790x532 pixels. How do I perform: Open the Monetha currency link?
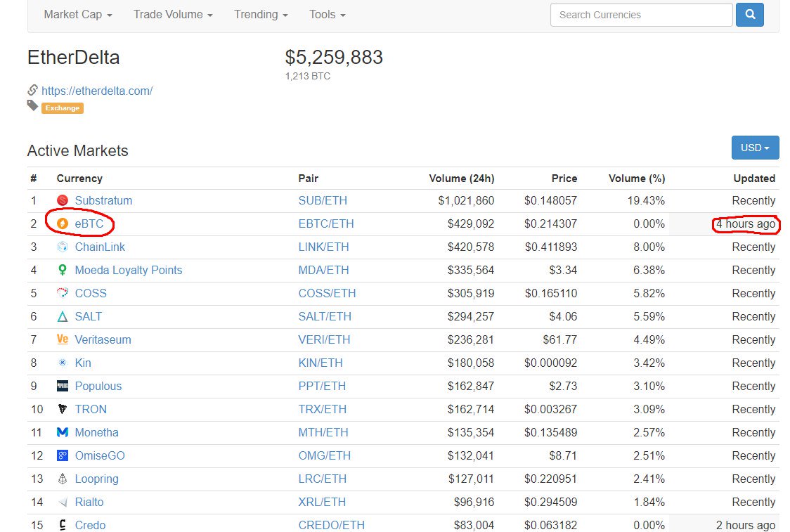(x=97, y=432)
